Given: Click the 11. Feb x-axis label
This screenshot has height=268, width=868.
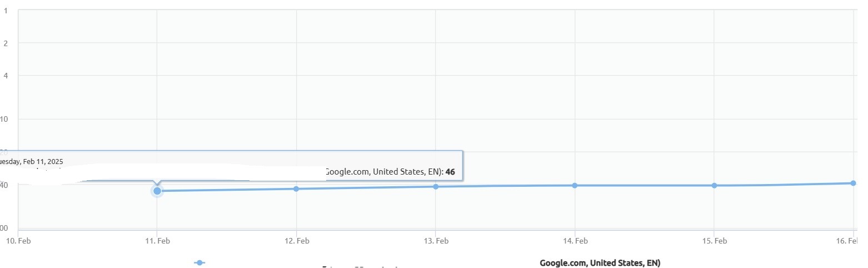Looking at the screenshot, I should point(157,241).
